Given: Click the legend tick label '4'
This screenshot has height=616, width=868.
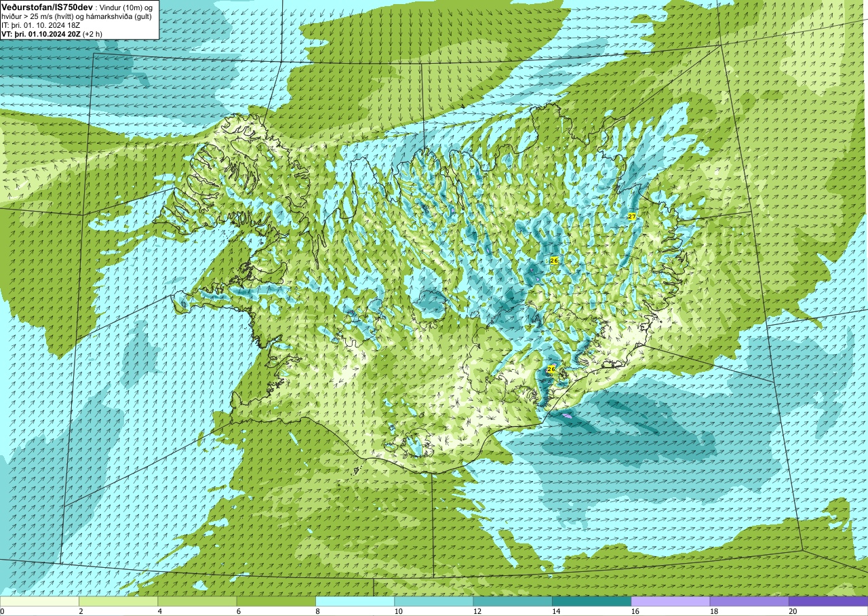Looking at the screenshot, I should coord(159,611).
